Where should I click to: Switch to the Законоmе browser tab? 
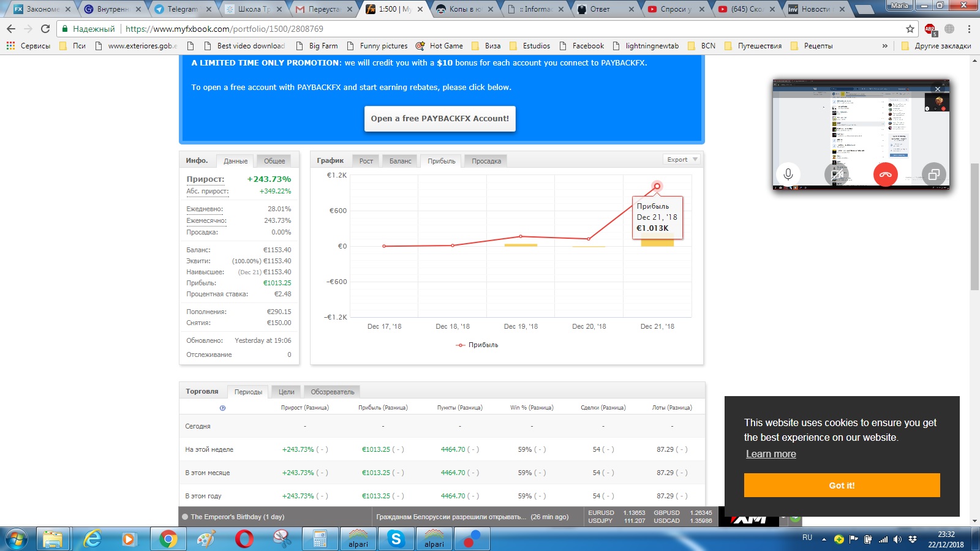click(42, 9)
